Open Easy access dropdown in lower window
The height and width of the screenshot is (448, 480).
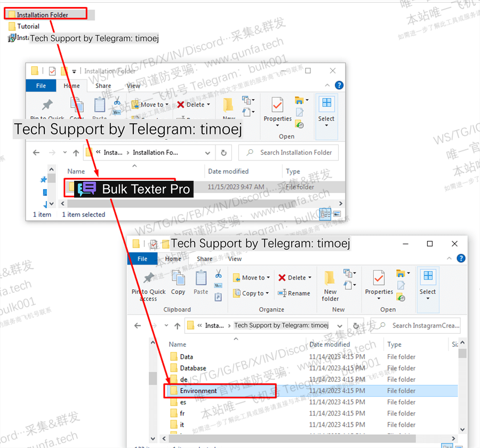click(x=349, y=285)
